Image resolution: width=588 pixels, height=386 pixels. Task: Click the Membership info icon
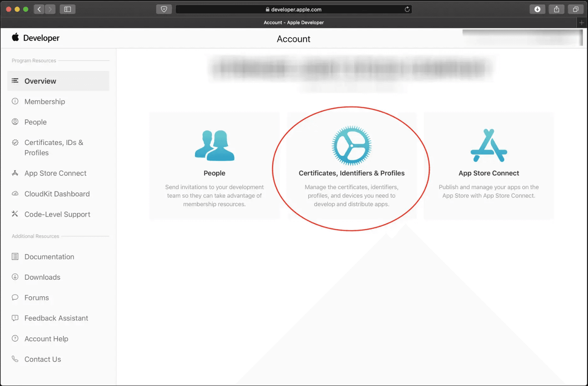15,101
